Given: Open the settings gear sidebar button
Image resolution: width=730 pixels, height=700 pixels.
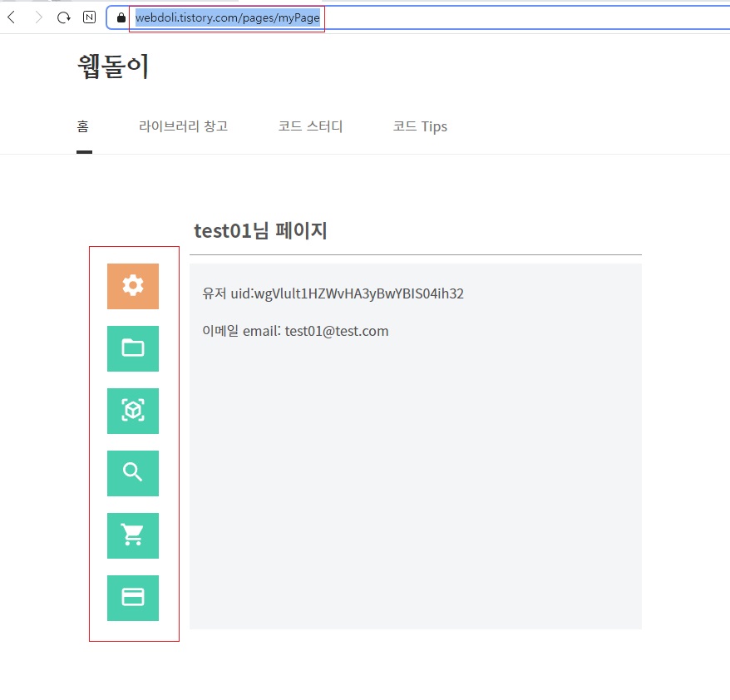Looking at the screenshot, I should pos(133,286).
